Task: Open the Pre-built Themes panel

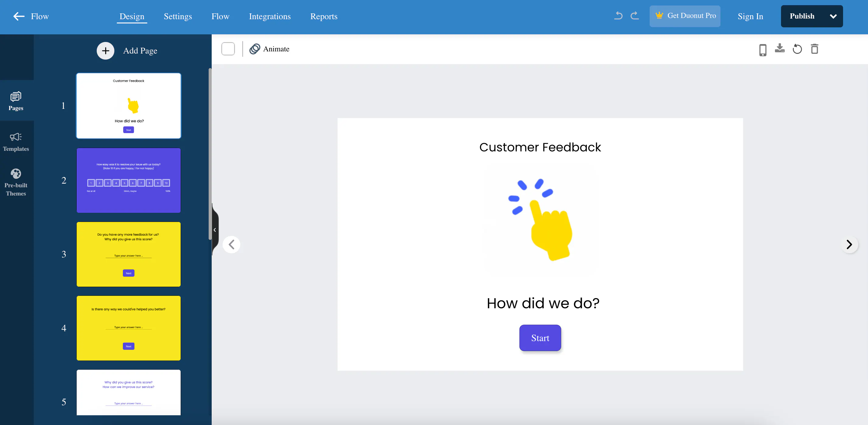Action: (16, 182)
